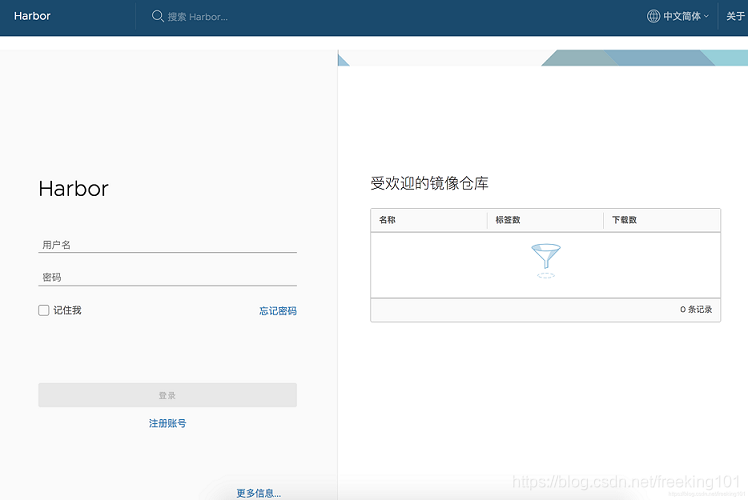Click the Harbor logo in header

pos(32,16)
